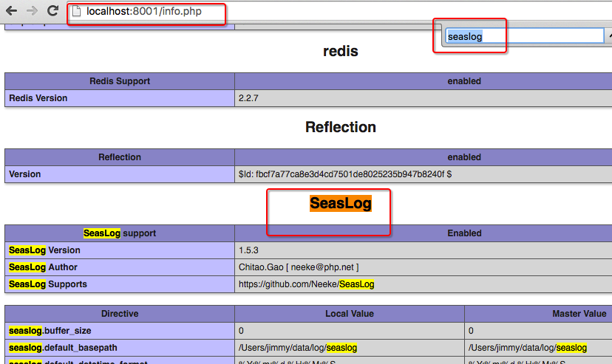This screenshot has width=612, height=364.
Task: Select the Redis Support header cell
Action: [120, 81]
